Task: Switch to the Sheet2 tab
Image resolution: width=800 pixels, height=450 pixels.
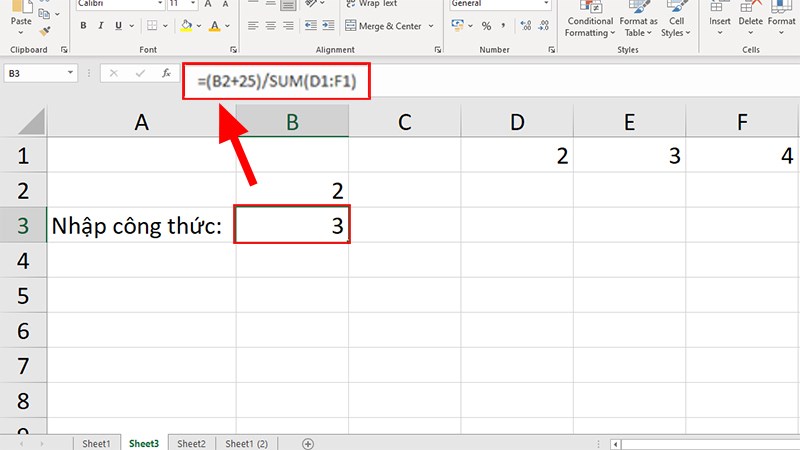Action: pos(190,443)
